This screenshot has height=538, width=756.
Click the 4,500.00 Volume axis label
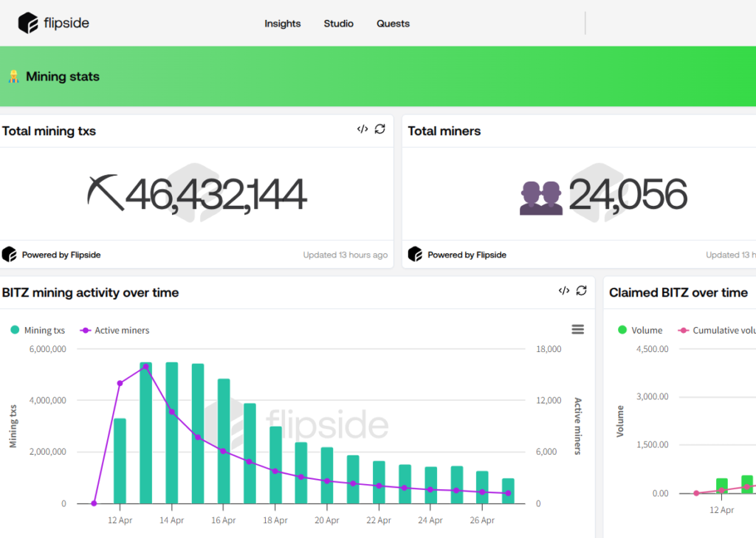tap(653, 349)
